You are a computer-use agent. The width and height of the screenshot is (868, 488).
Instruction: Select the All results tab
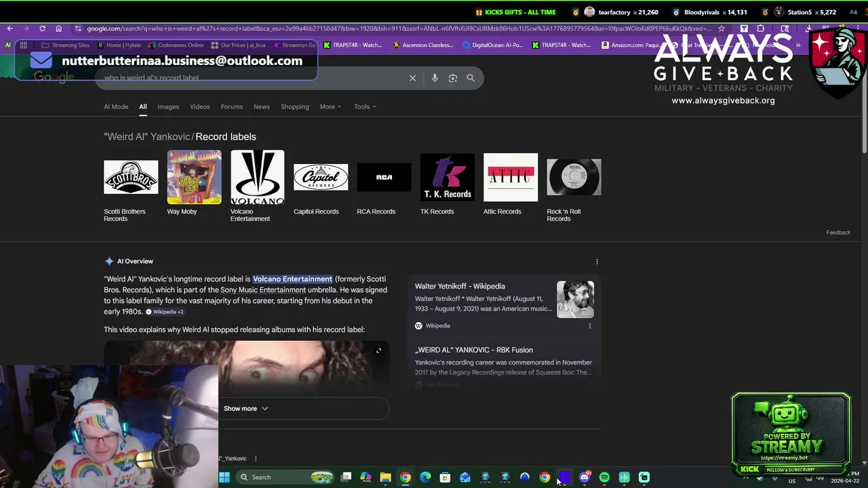pyautogui.click(x=143, y=107)
